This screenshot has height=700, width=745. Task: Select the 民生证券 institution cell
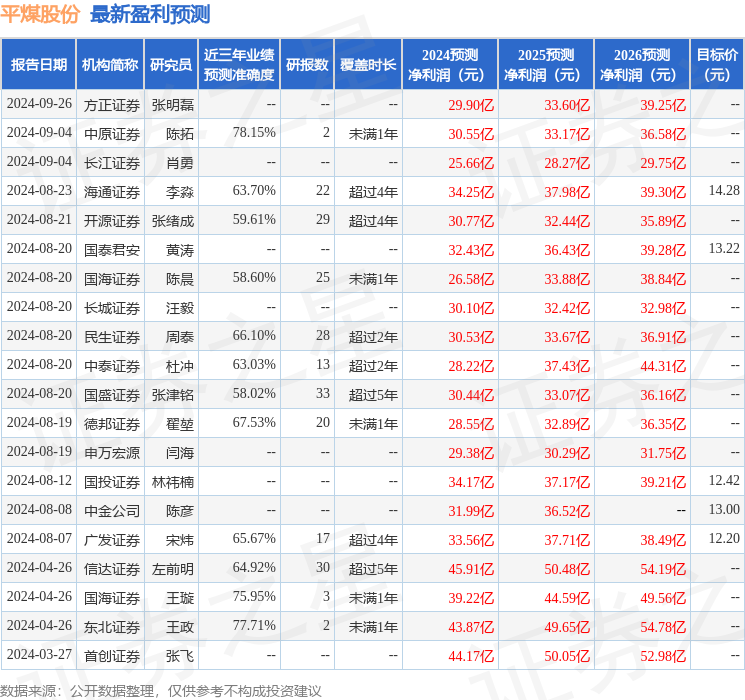(x=112, y=337)
